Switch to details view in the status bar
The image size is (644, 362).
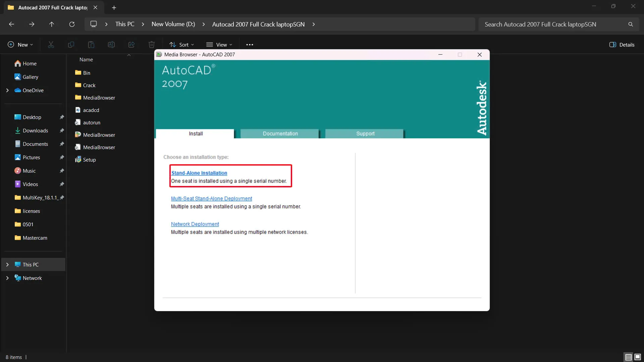click(x=628, y=357)
